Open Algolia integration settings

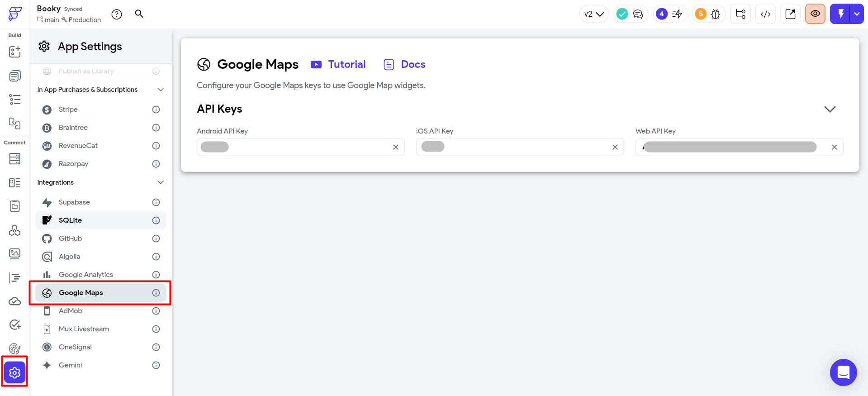(x=100, y=257)
